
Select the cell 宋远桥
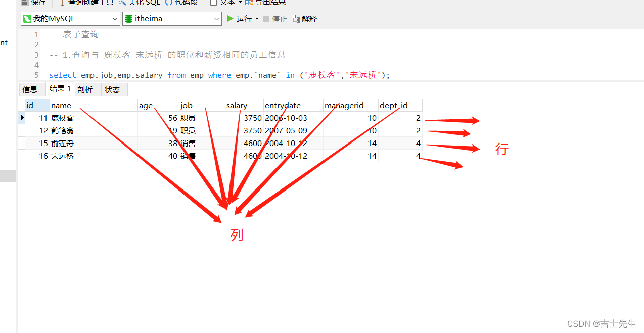(94, 156)
